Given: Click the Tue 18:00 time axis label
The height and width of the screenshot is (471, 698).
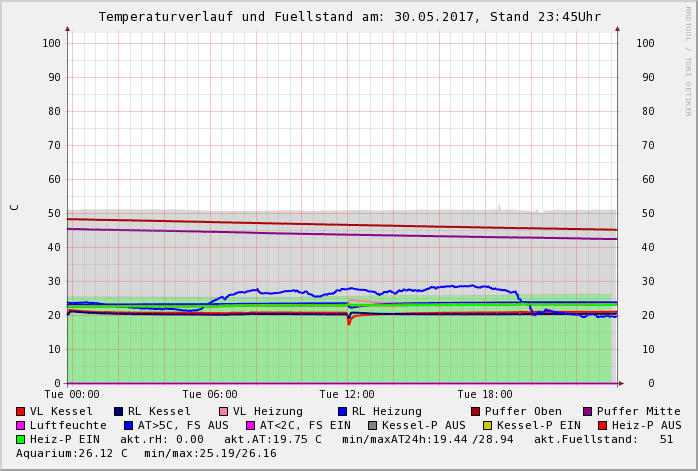Looking at the screenshot, I should tap(484, 395).
